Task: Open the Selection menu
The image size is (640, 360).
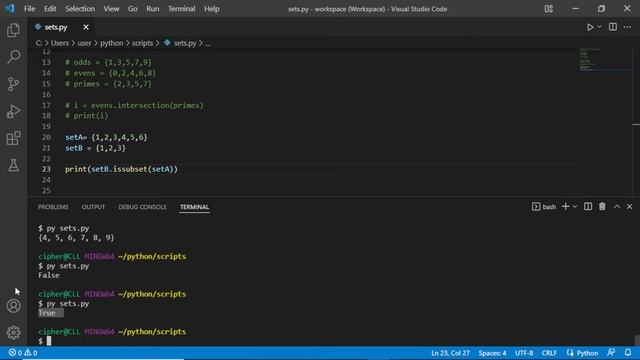Action: [80, 9]
